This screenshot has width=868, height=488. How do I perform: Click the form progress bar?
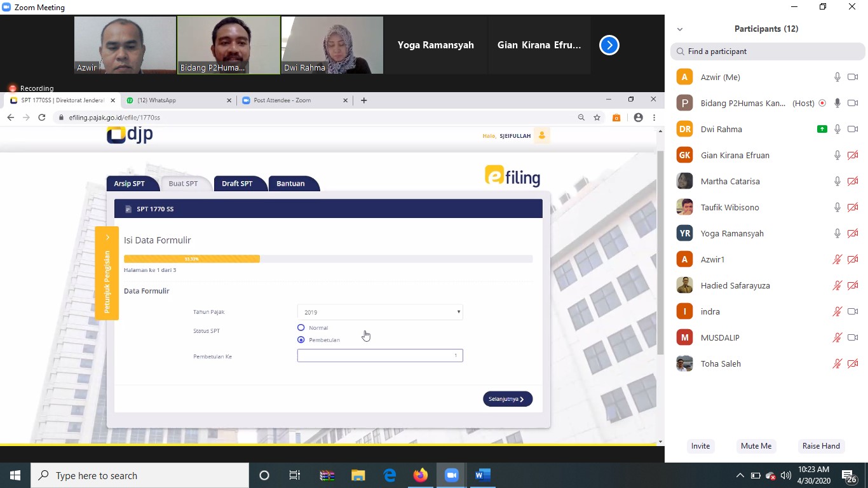328,259
